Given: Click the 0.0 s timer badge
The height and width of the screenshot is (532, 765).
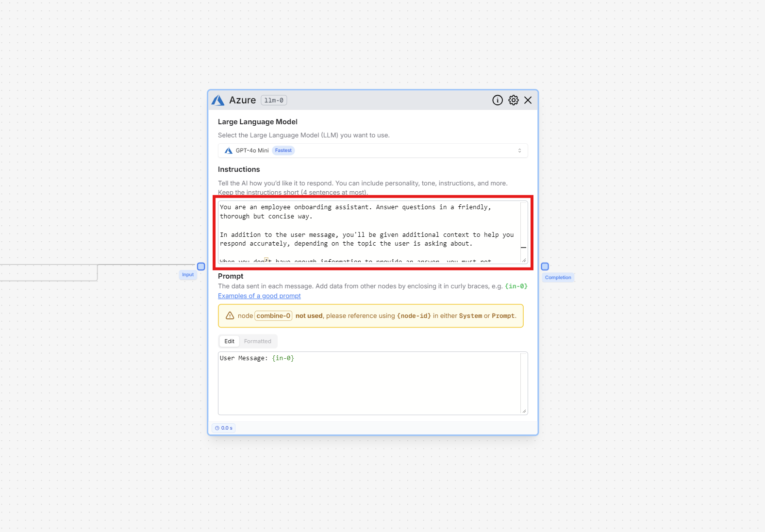Looking at the screenshot, I should [224, 428].
